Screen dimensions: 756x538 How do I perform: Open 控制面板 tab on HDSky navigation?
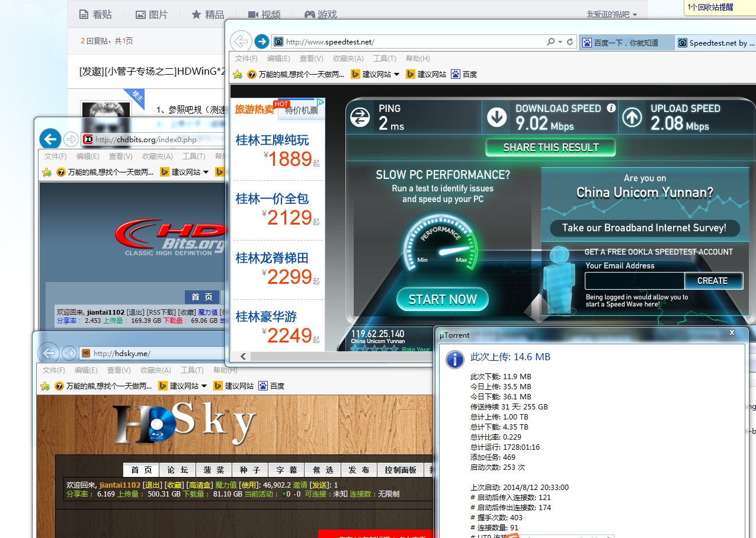(401, 470)
